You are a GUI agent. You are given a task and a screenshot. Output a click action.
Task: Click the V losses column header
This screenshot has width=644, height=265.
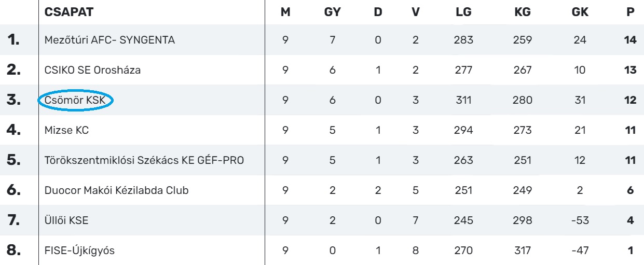415,12
